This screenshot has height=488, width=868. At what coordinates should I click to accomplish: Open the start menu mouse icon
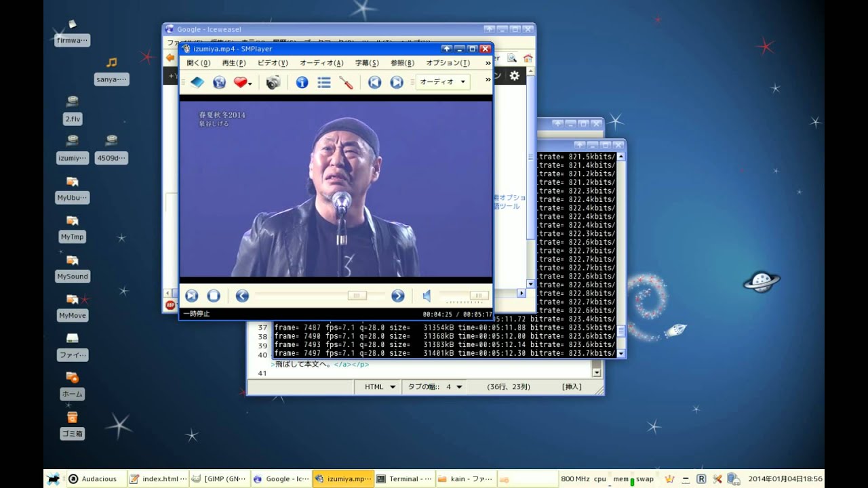[x=54, y=479]
